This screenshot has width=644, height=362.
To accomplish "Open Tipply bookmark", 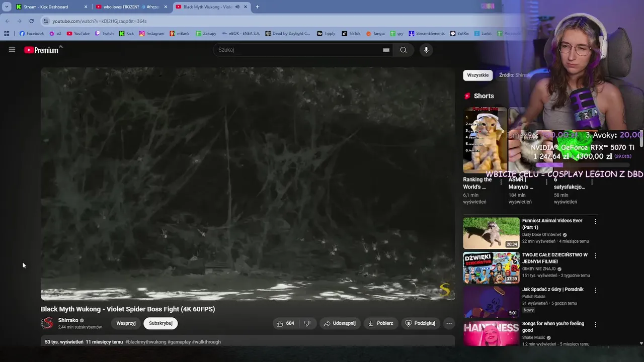I will click(326, 34).
